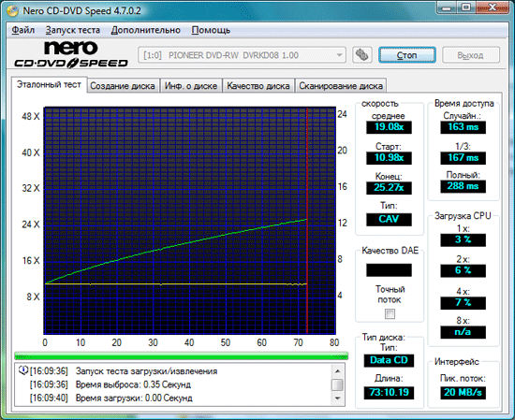The height and width of the screenshot is (420, 515).
Task: Switch to the Сканирование диска tab
Action: tap(341, 86)
